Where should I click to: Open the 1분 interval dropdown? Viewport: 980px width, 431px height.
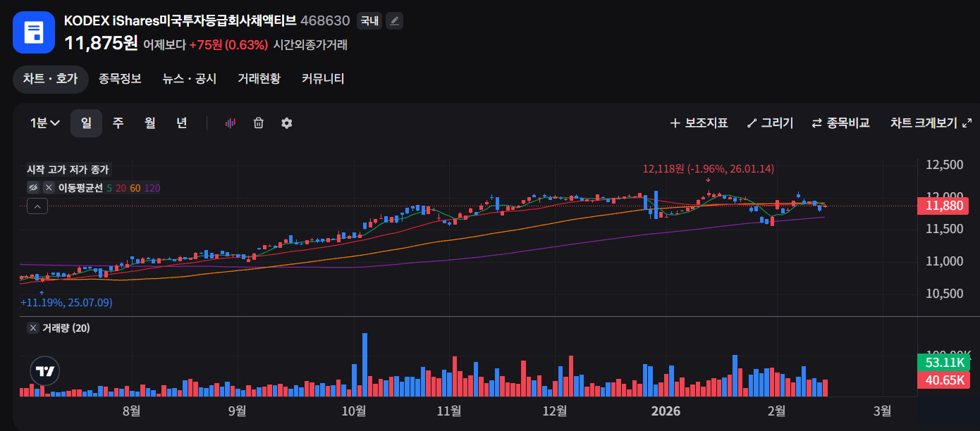click(x=45, y=123)
